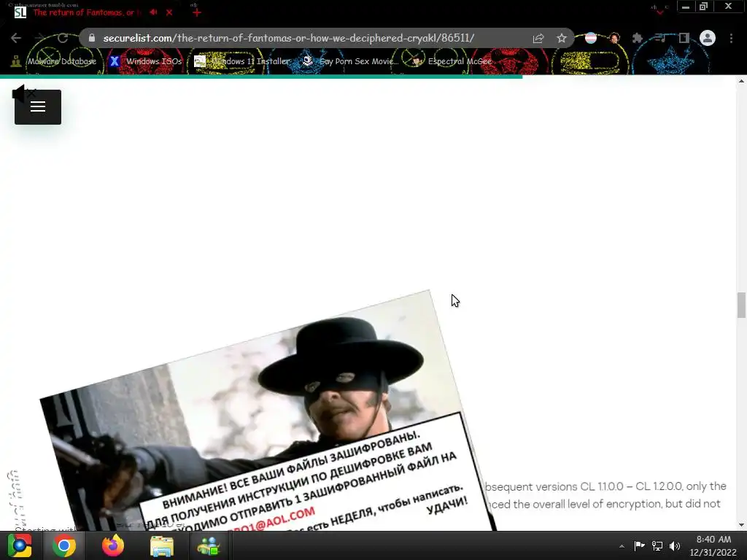Click scrollbar up arrow
This screenshot has height=560, width=747.
click(741, 82)
